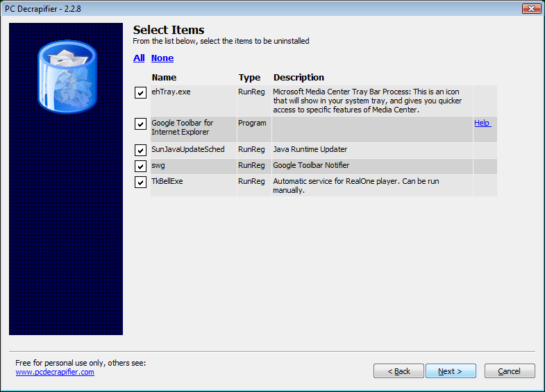Toggle the SunJavaUpdateSched checkbox
This screenshot has width=545, height=392.
tap(140, 151)
